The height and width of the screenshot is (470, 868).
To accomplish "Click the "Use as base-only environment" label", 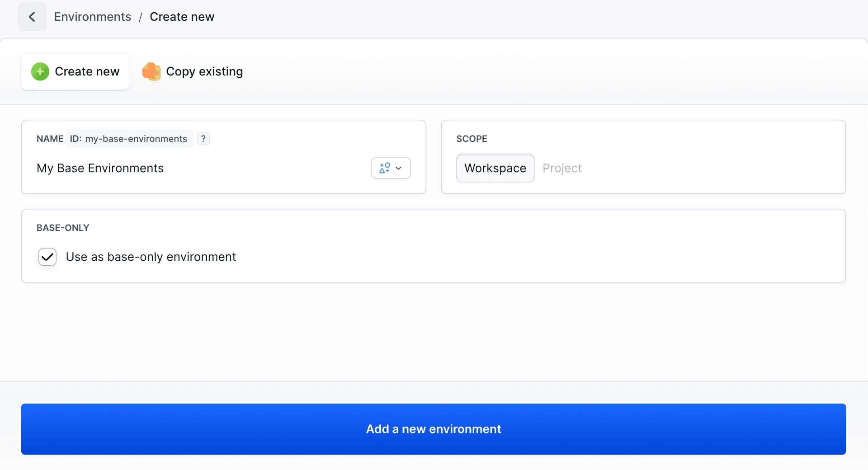I will [x=151, y=257].
